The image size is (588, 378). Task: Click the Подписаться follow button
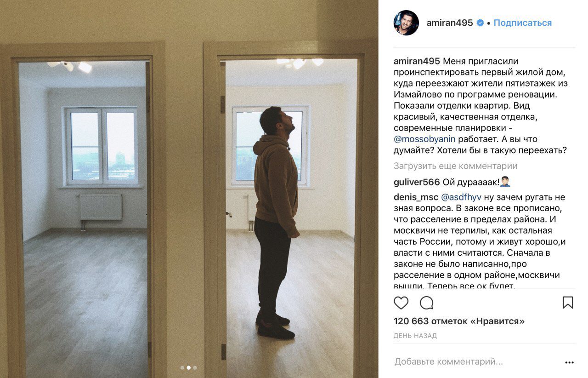[523, 23]
